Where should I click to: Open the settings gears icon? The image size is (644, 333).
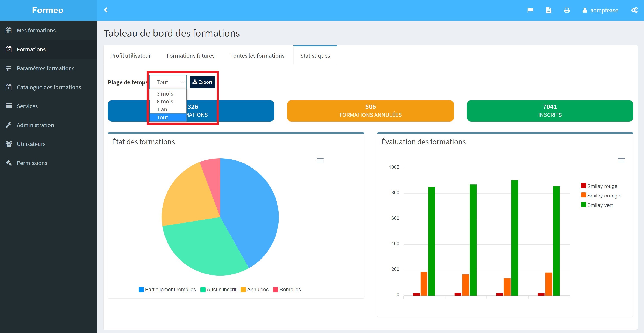pos(634,10)
